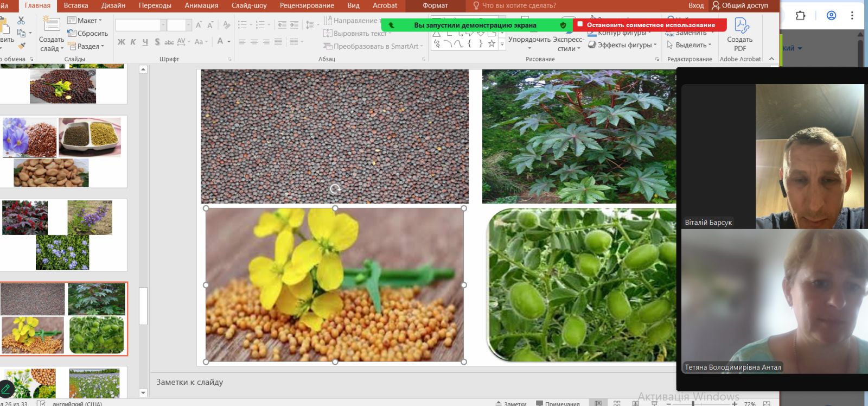Open the font name combo box dropdown
The width and height of the screenshot is (868, 406).
163,25
